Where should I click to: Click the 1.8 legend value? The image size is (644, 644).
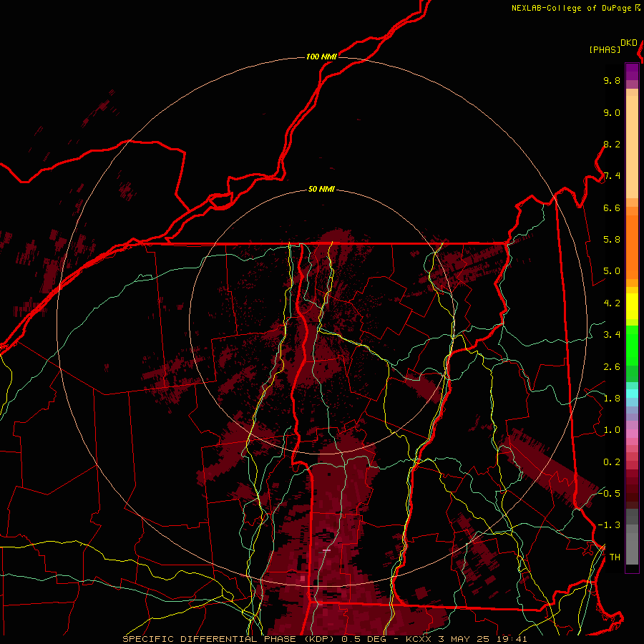pyautogui.click(x=612, y=399)
